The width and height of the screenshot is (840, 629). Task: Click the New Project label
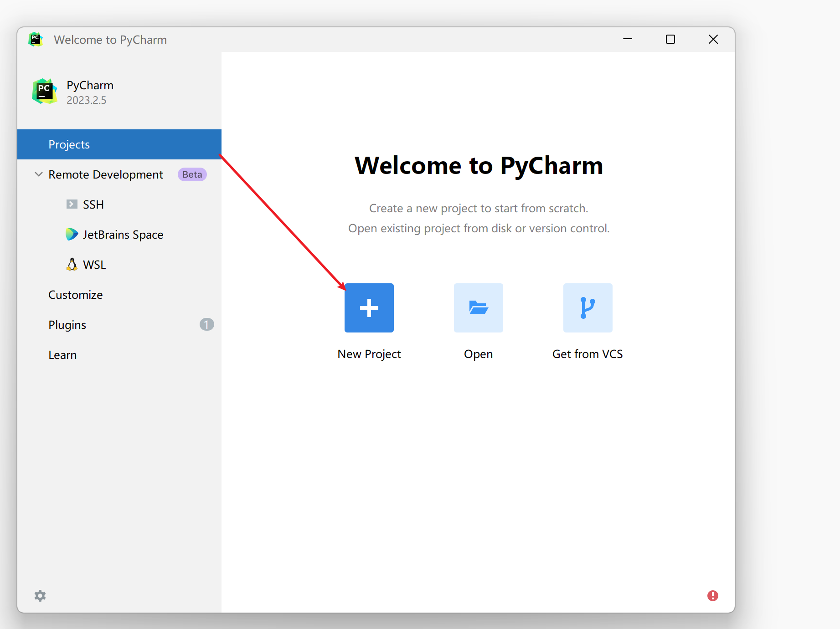coord(369,354)
